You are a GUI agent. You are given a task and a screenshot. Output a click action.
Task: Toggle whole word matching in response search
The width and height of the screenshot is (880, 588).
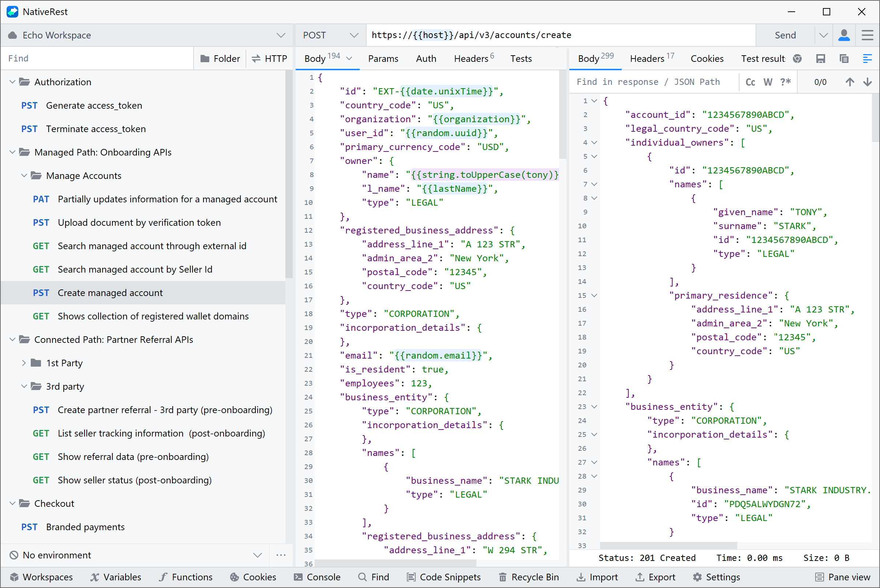click(x=768, y=82)
